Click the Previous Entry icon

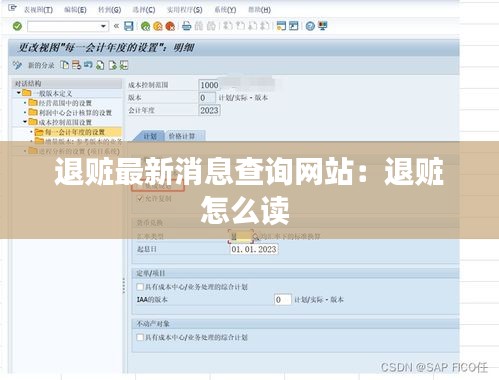coord(100,65)
